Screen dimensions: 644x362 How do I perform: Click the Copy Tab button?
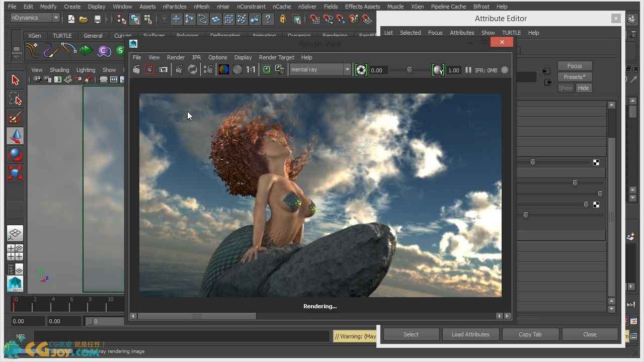click(530, 334)
